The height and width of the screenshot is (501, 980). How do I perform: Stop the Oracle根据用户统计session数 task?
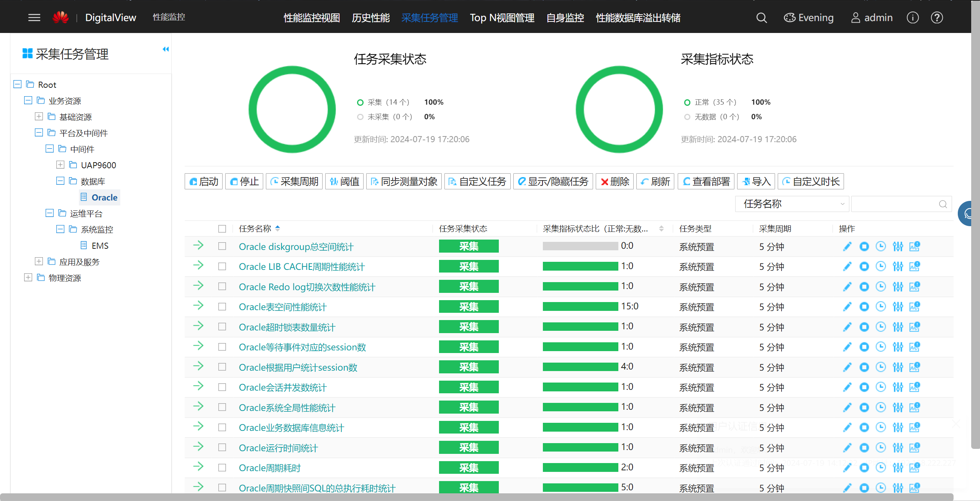tap(864, 367)
